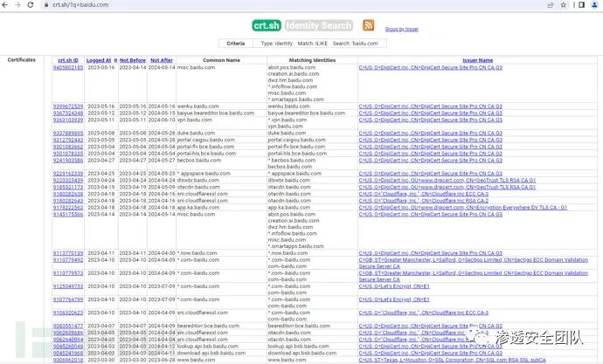Screen dimensions: 603x364
Task: Click the share page icon in address bar
Action: coord(551,5)
